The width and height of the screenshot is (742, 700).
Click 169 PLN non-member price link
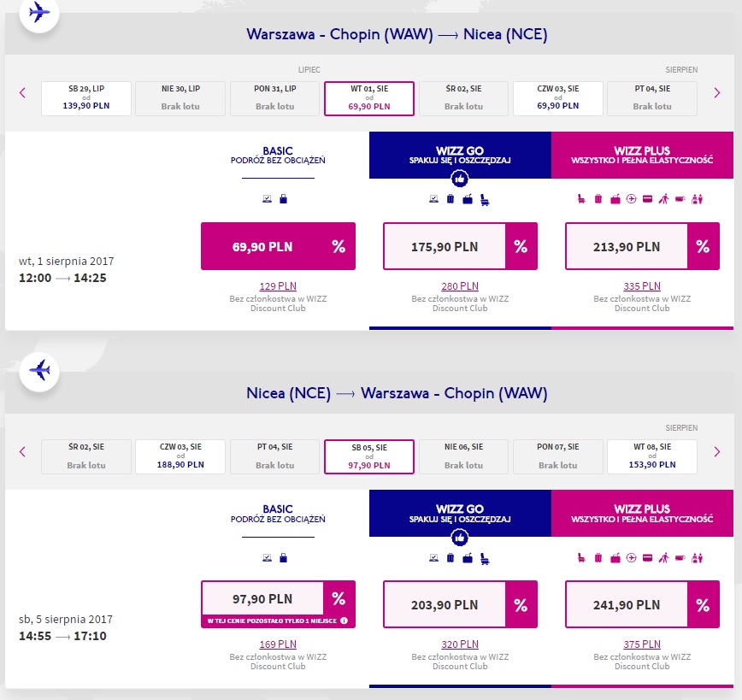[278, 644]
